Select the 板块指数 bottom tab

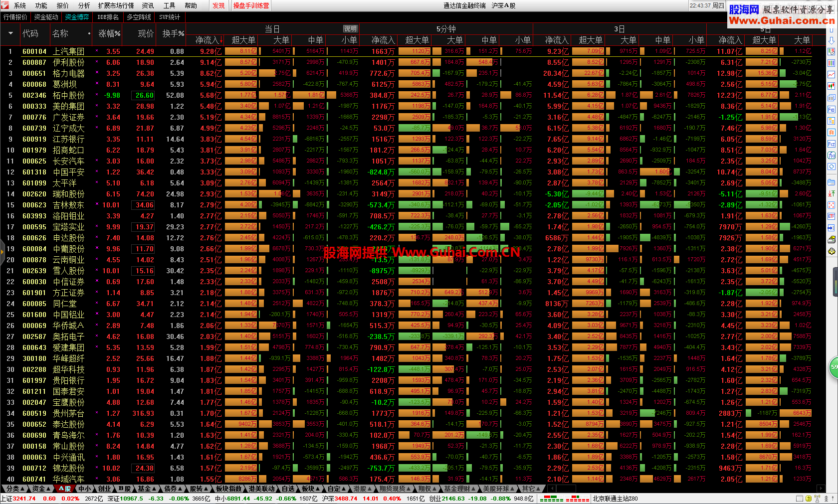pyautogui.click(x=229, y=489)
